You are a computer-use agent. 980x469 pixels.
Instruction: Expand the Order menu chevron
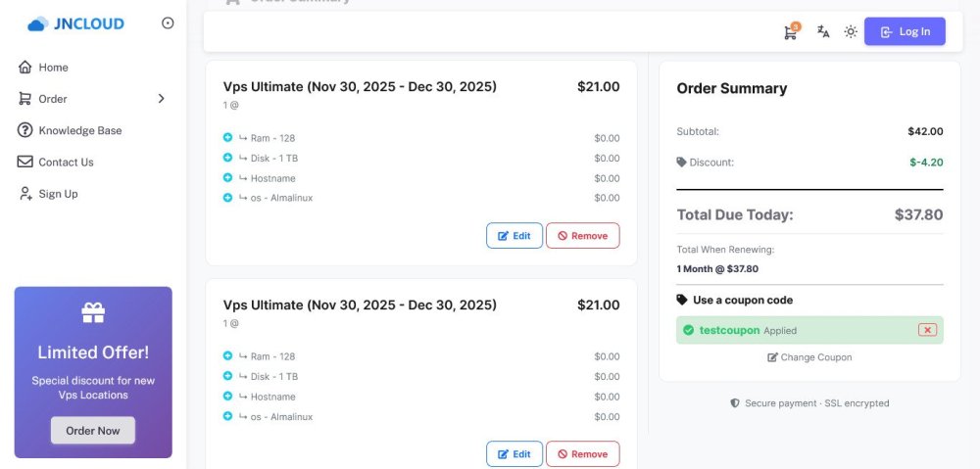point(162,99)
